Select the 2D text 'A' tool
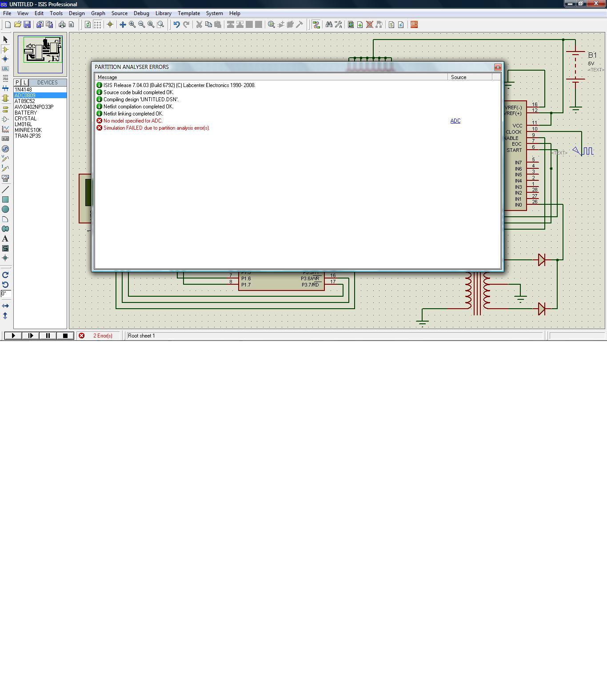The height and width of the screenshot is (700, 607). tap(5, 239)
